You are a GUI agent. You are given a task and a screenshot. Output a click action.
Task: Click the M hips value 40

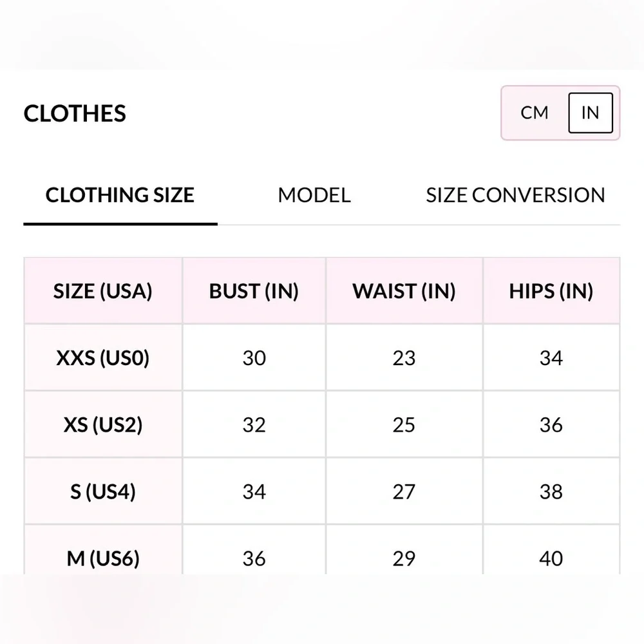551,558
